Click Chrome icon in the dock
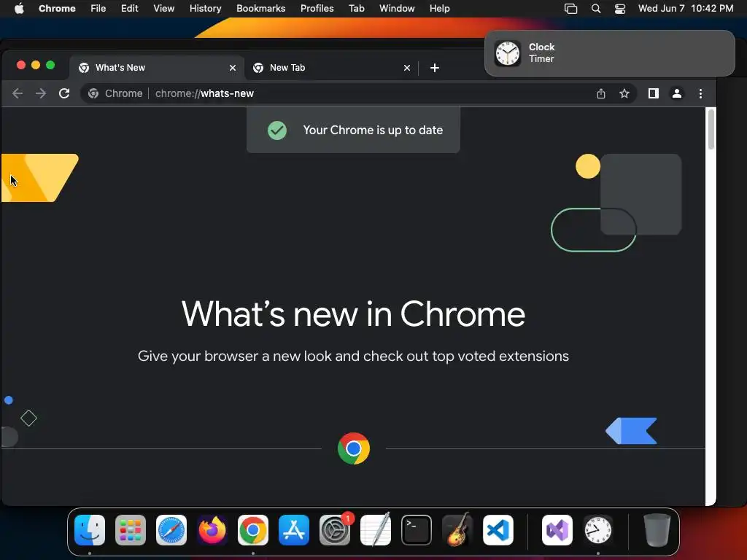The height and width of the screenshot is (560, 747). coord(253,530)
